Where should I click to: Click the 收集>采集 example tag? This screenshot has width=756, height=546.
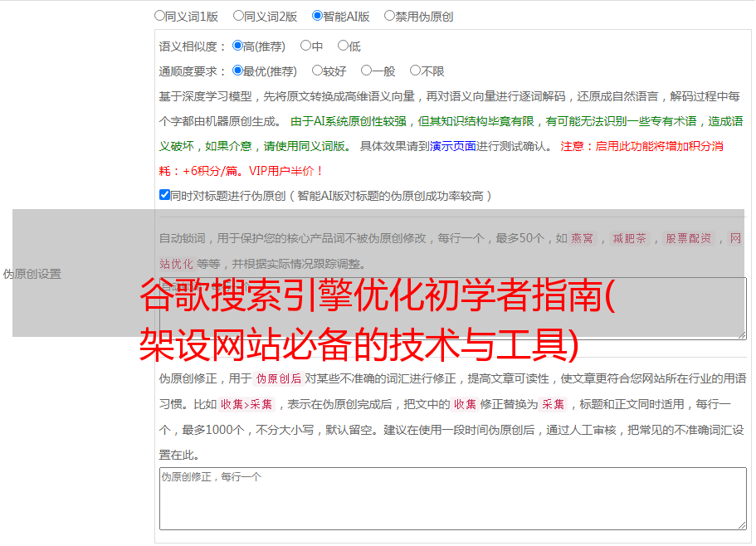[x=246, y=404]
